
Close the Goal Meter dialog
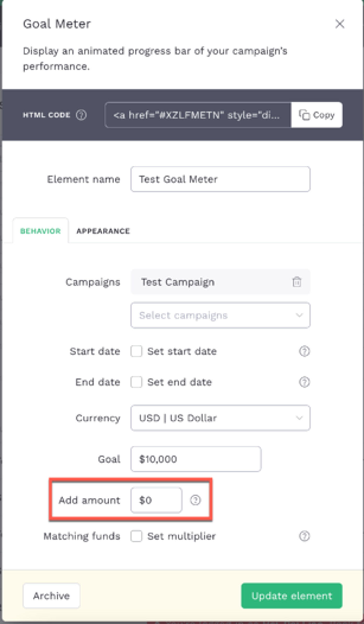[340, 24]
